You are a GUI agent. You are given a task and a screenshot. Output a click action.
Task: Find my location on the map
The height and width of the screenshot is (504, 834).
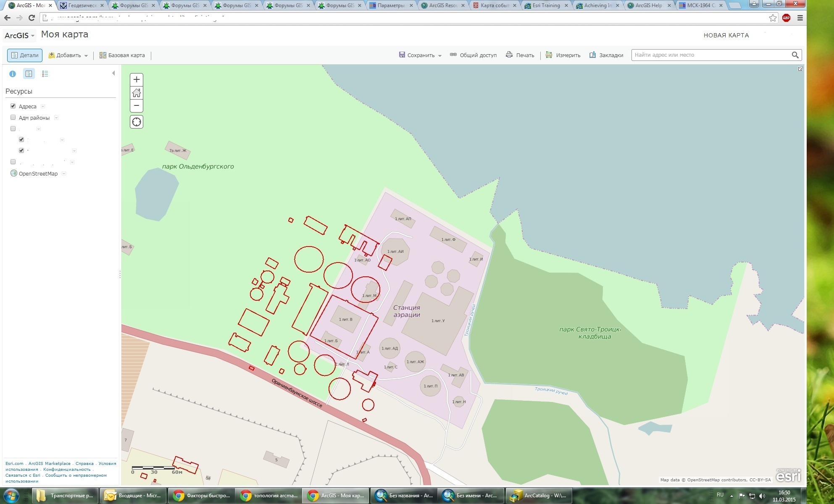coord(136,122)
